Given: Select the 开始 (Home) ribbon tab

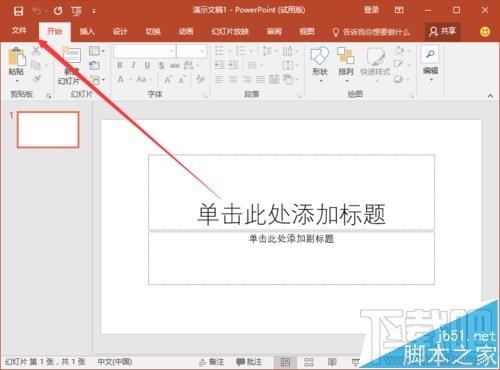Looking at the screenshot, I should click(x=55, y=32).
